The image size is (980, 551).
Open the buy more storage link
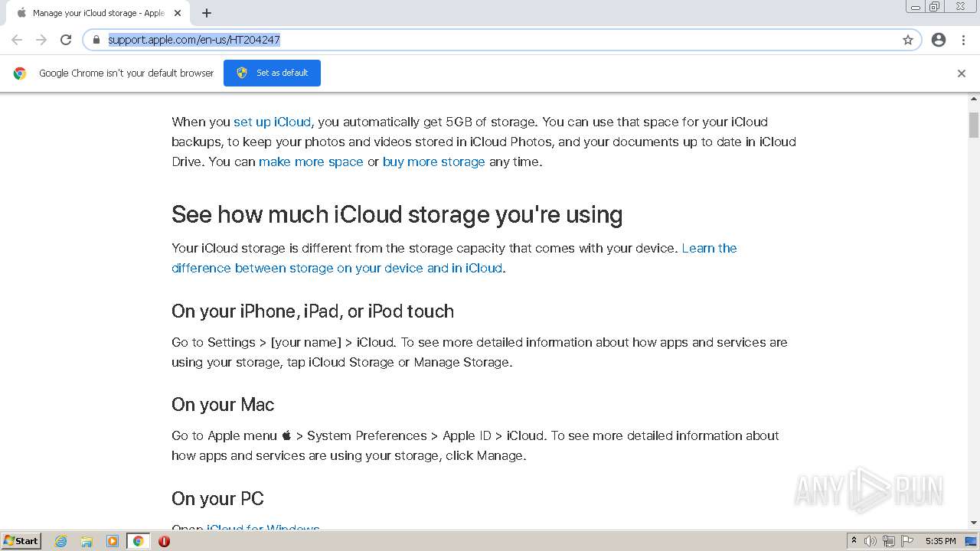click(434, 161)
